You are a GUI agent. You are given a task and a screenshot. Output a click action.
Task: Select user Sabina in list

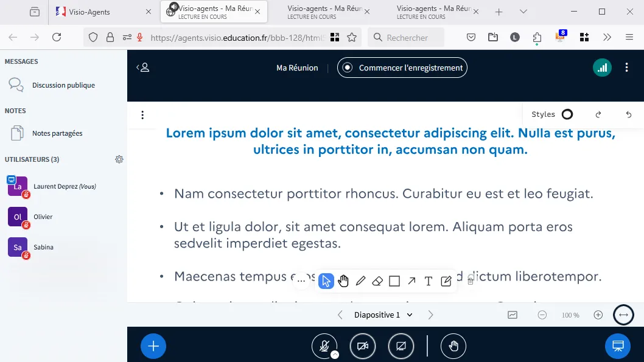[x=64, y=247]
